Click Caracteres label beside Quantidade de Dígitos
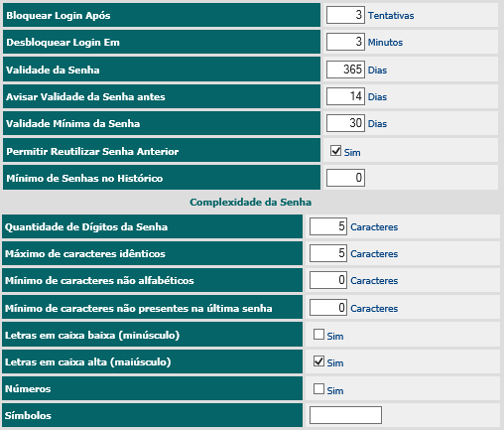This screenshot has height=430, width=504. click(374, 227)
